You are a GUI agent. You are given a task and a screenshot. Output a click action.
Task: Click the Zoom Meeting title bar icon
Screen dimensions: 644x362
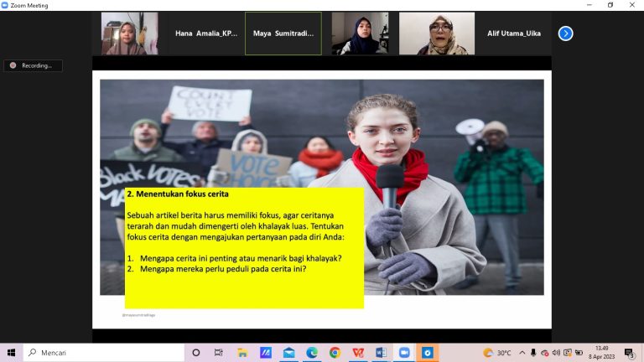pyautogui.click(x=4, y=5)
